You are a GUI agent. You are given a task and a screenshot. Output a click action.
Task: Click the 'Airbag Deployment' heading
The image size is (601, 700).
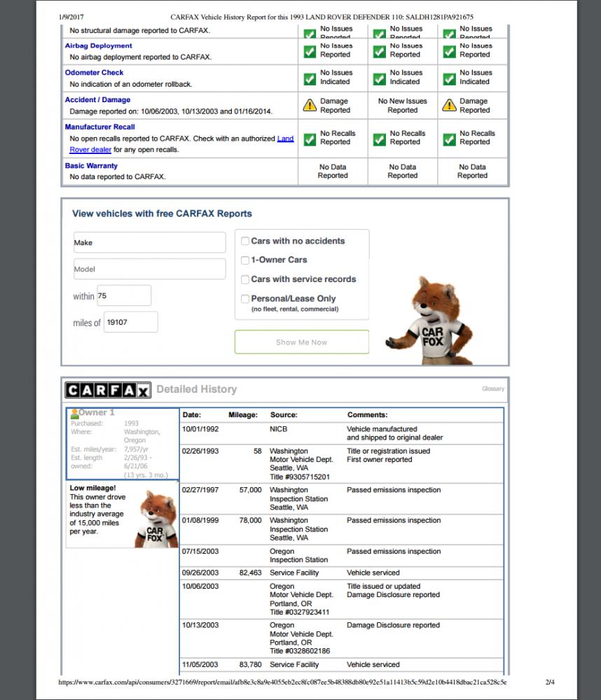coord(98,45)
